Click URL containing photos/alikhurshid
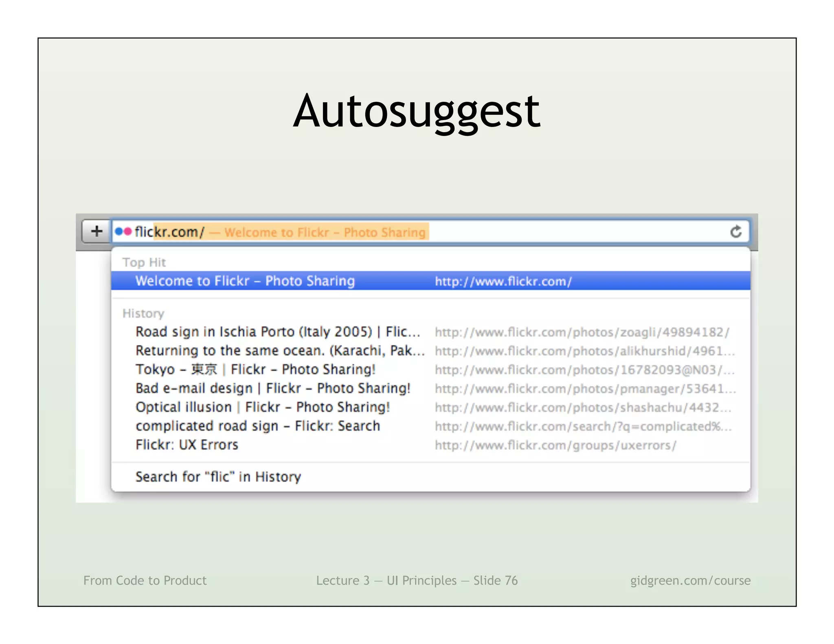This screenshot has width=834, height=644. click(x=585, y=351)
